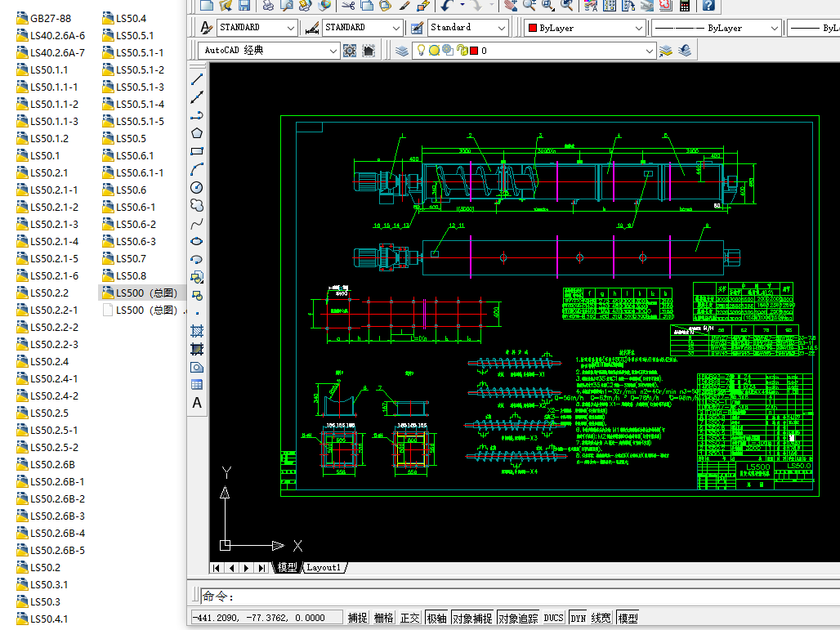Image resolution: width=840 pixels, height=630 pixels.
Task: Expand the ByLayer color dropdown
Action: click(x=640, y=28)
